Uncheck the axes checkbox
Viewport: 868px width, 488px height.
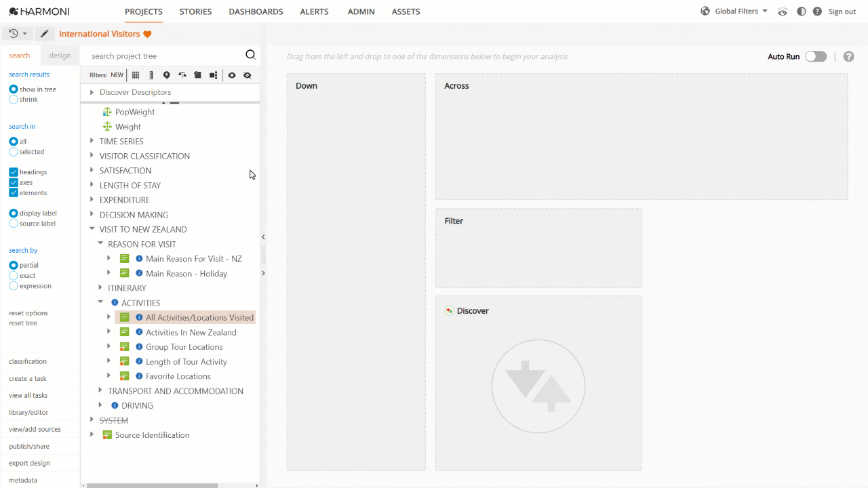tap(14, 182)
